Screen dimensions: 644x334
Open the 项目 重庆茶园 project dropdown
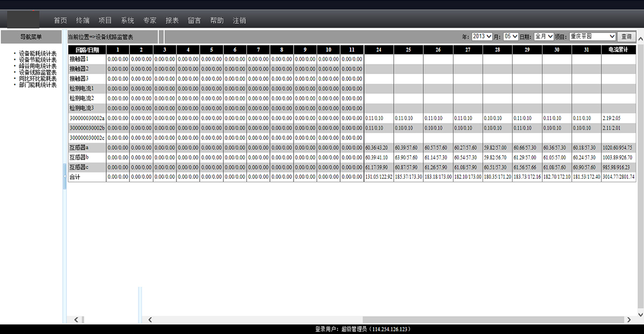pos(592,37)
